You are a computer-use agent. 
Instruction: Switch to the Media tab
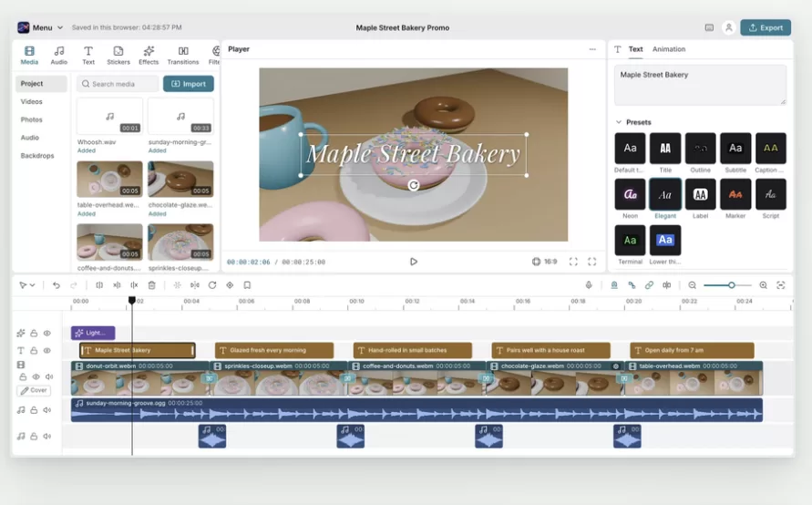(29, 55)
